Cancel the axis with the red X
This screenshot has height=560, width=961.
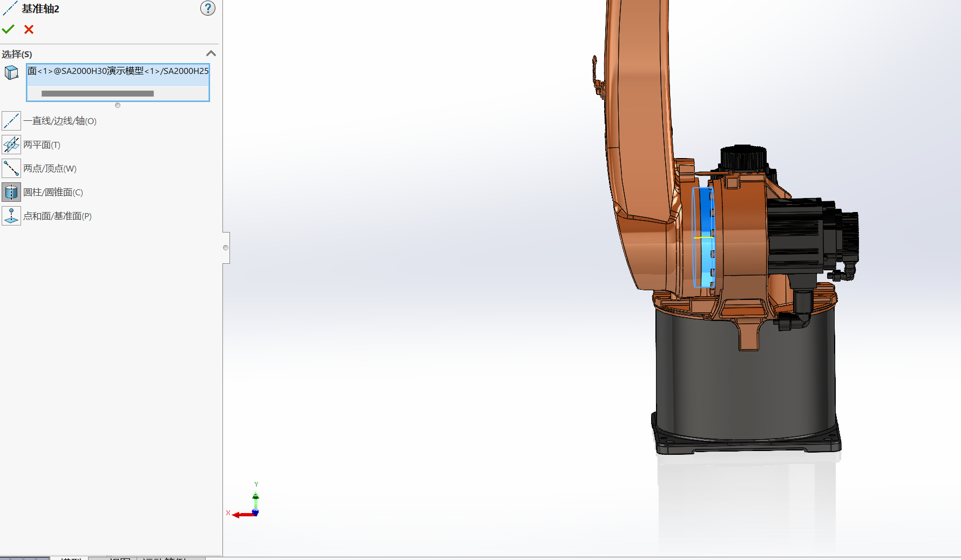click(x=29, y=30)
